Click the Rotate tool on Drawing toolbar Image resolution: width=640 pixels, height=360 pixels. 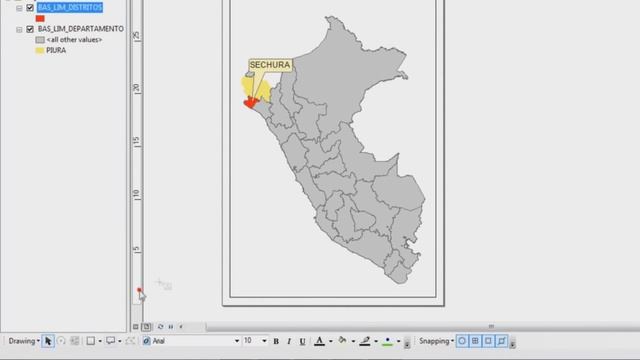61,341
